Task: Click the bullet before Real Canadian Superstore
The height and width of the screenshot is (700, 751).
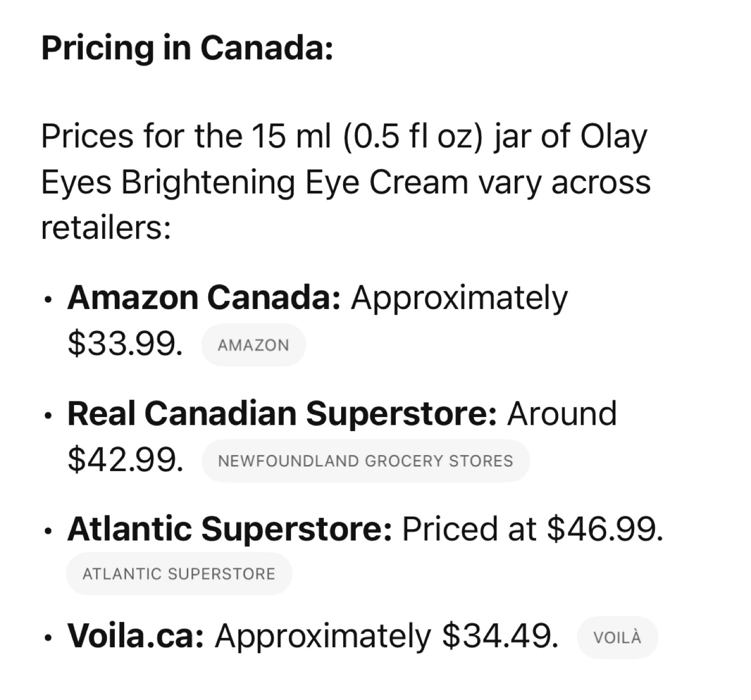Action: (49, 416)
